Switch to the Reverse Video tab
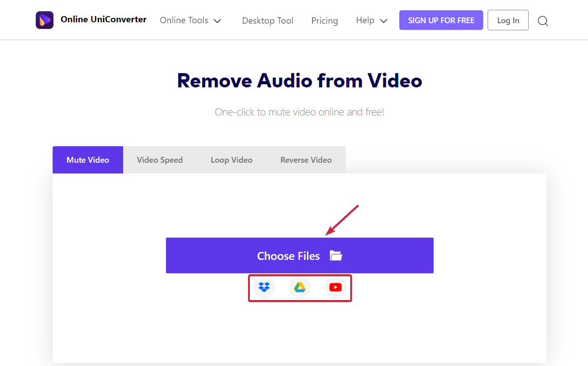Image resolution: width=588 pixels, height=366 pixels. click(x=306, y=160)
